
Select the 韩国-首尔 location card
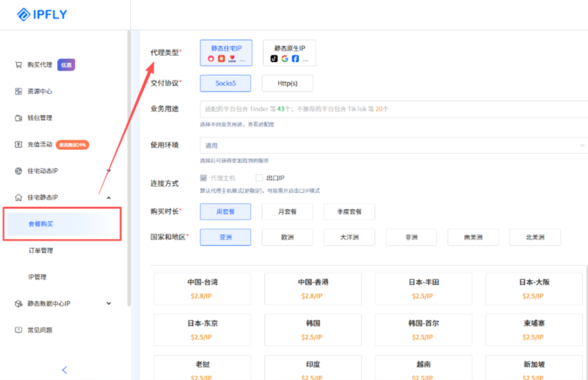[424, 330]
